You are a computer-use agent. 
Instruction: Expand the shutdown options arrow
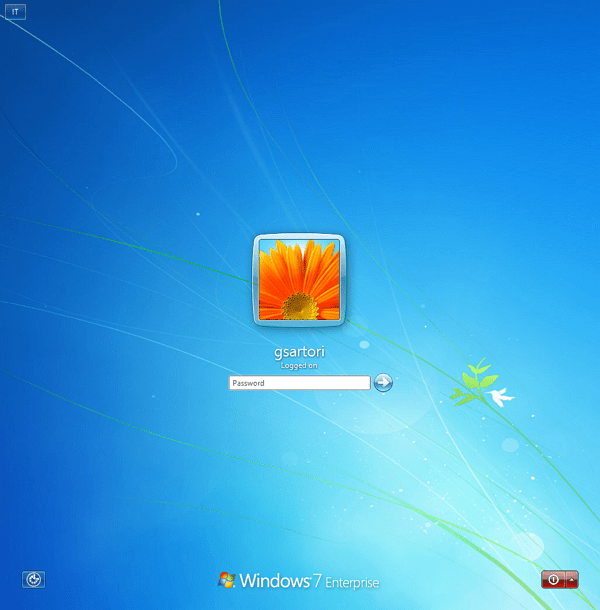tap(572, 580)
